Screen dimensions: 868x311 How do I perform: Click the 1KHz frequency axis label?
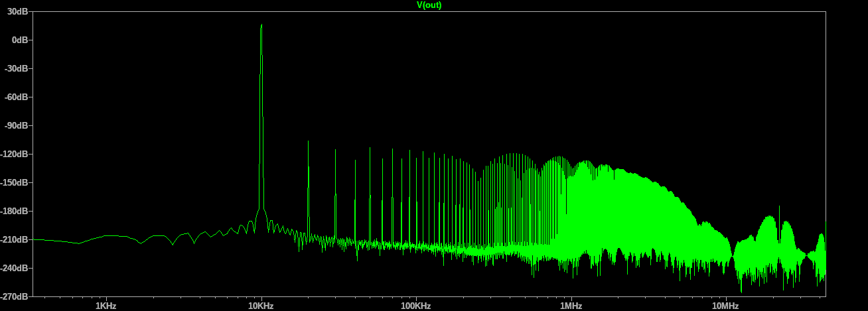click(106, 306)
